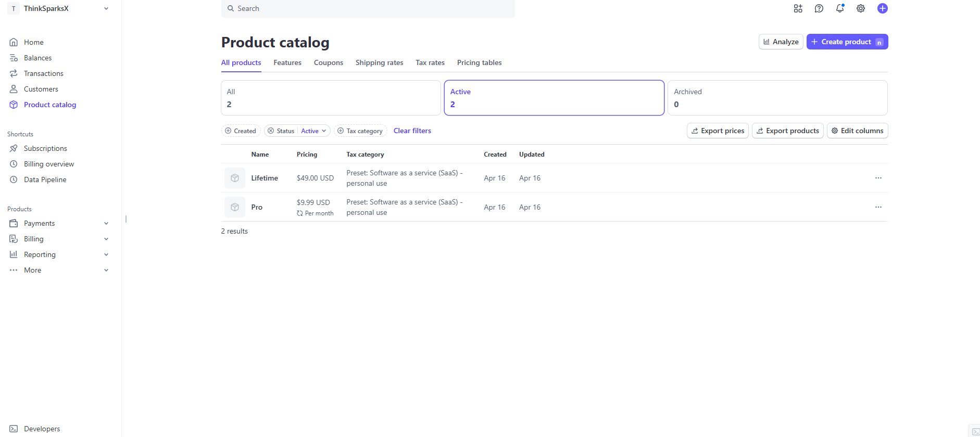This screenshot has height=437, width=980.
Task: Open the apps grid icon in top bar
Action: [798, 8]
